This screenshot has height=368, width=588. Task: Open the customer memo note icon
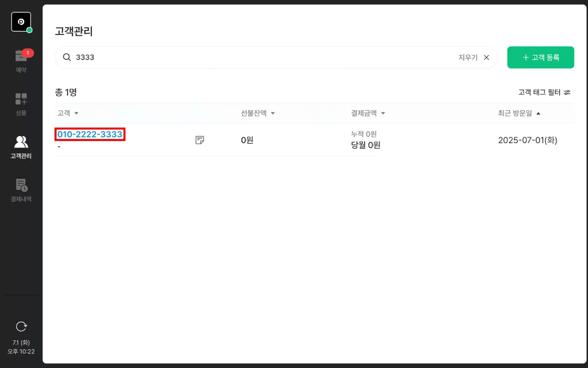point(200,140)
